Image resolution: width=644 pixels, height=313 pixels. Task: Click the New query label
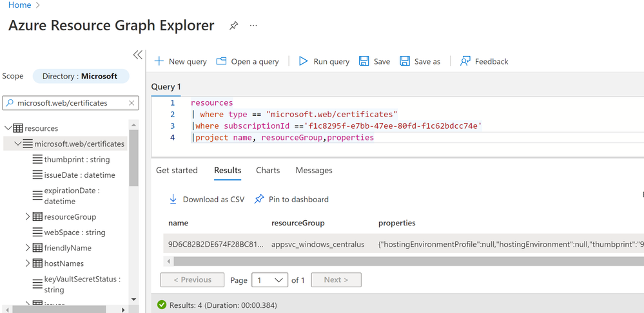tap(188, 62)
